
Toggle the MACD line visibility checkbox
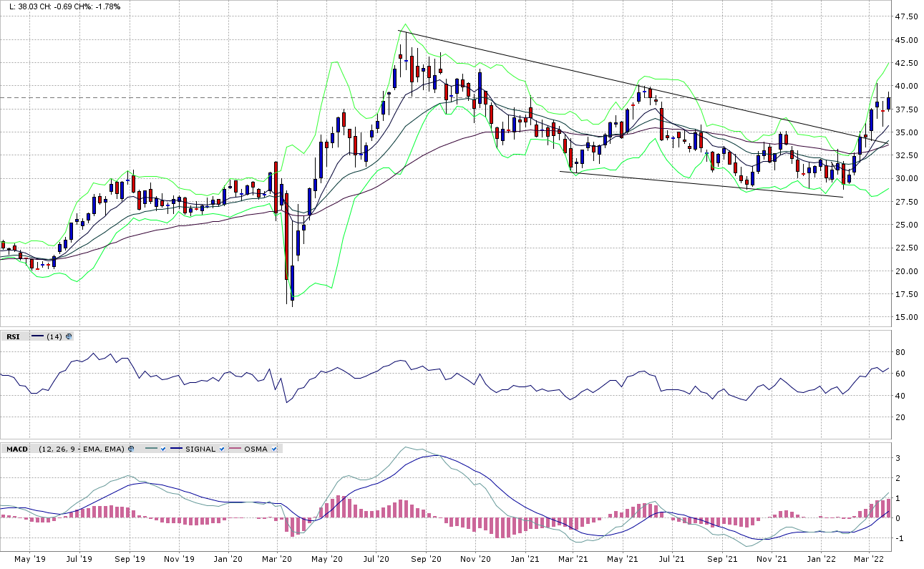163,449
